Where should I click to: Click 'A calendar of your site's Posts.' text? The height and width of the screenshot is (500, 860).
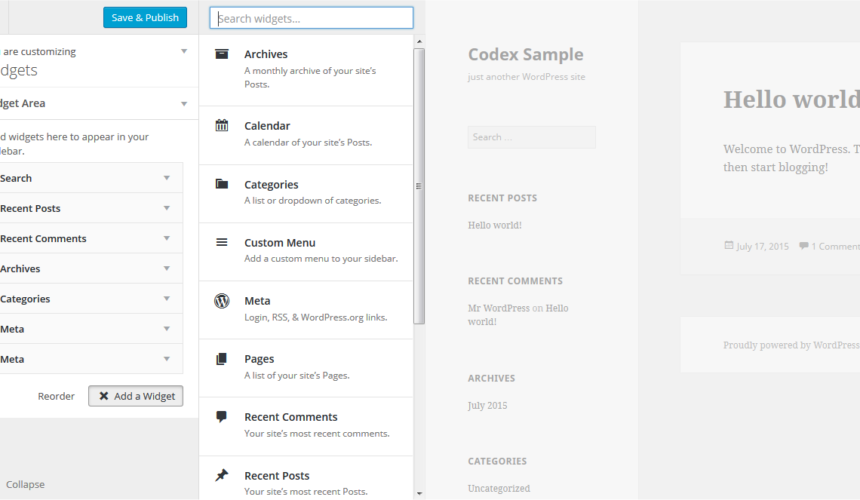point(308,142)
